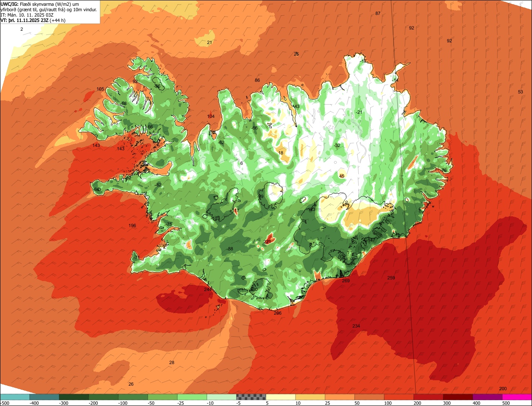The height and width of the screenshot is (406, 532).
Task: Pick the darkest green -300 to -200 swatch
Action: point(74,397)
